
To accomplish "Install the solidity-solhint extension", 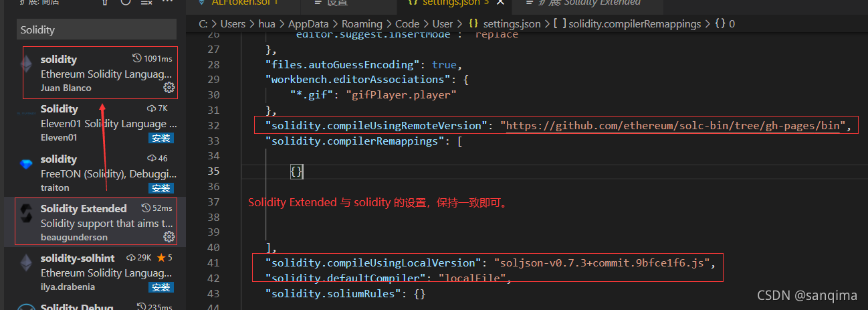I will click(160, 287).
